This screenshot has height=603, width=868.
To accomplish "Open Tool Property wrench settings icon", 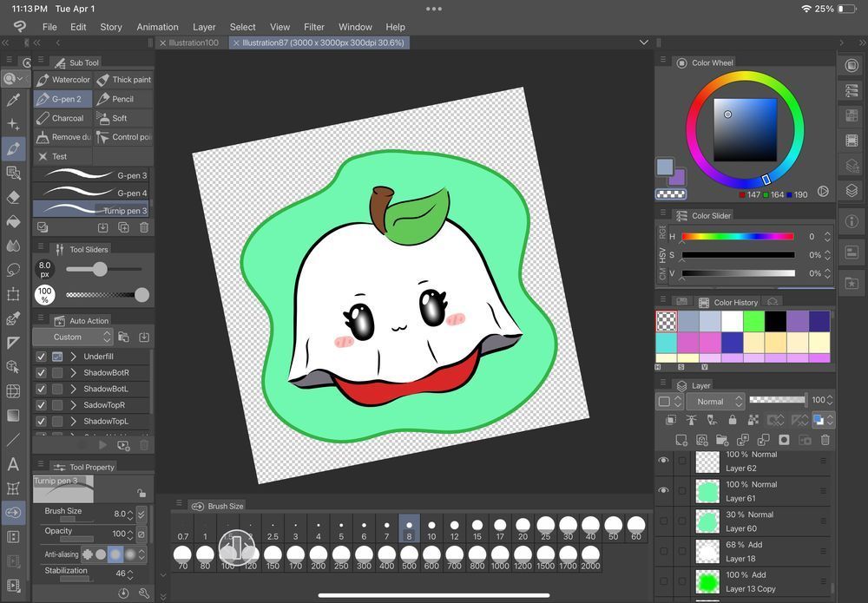I will [x=144, y=593].
